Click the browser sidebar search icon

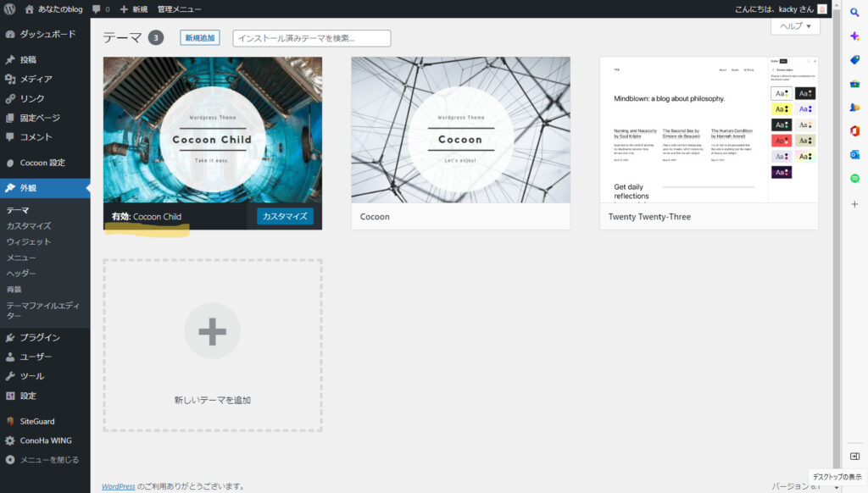854,12
